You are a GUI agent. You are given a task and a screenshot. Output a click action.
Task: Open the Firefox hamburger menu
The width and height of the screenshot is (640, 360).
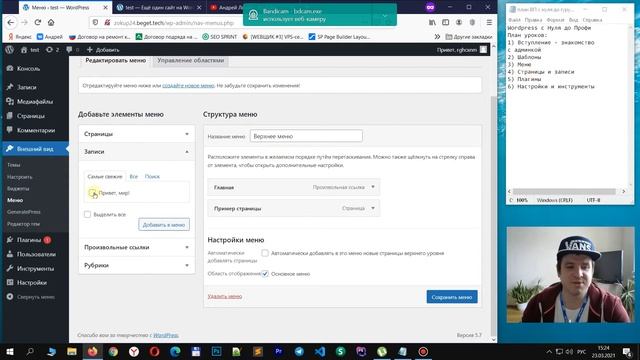[489, 22]
